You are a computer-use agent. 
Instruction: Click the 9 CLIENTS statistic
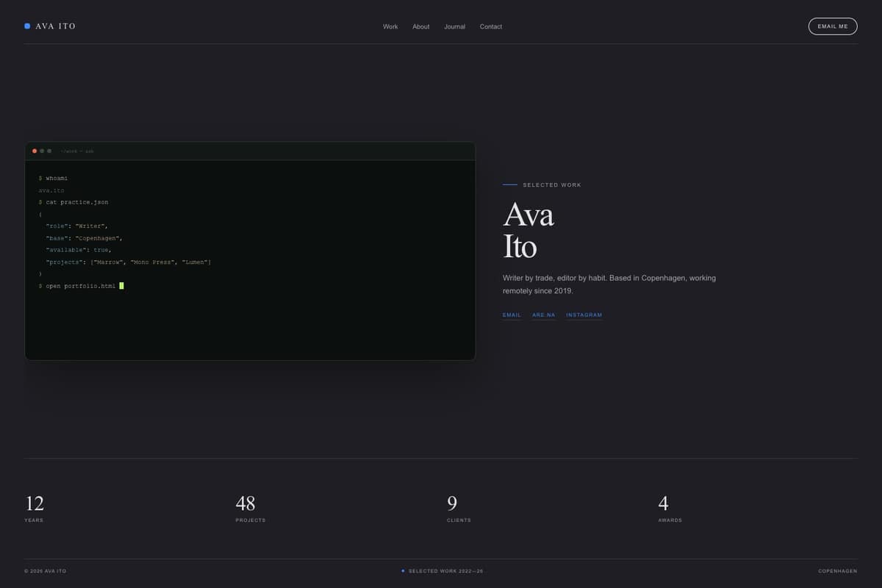pyautogui.click(x=459, y=509)
